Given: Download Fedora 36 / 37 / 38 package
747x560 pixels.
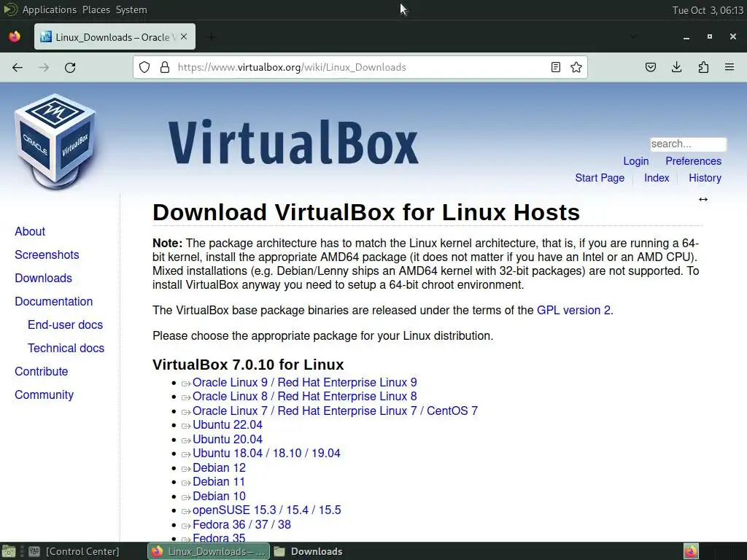Looking at the screenshot, I should (241, 525).
